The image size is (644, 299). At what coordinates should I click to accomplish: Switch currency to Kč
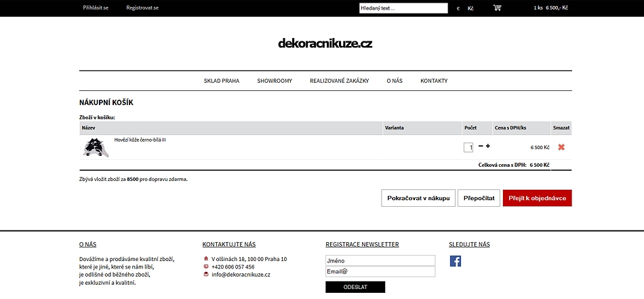(470, 8)
